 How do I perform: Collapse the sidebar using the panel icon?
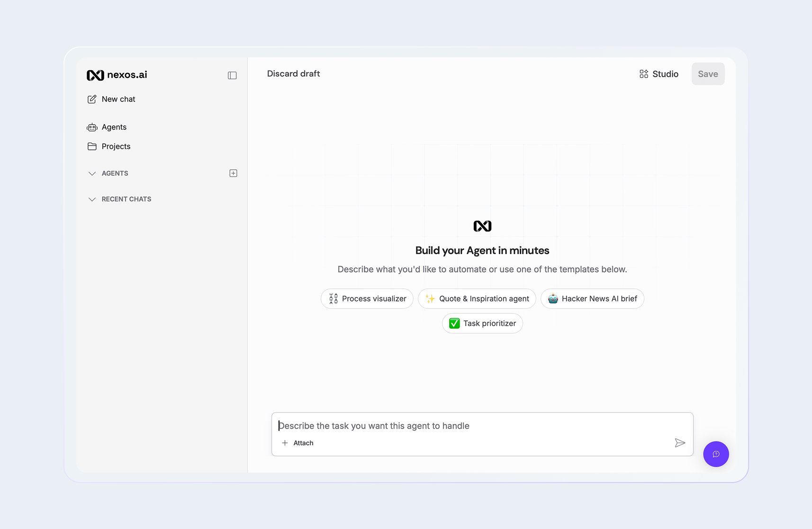coord(232,75)
